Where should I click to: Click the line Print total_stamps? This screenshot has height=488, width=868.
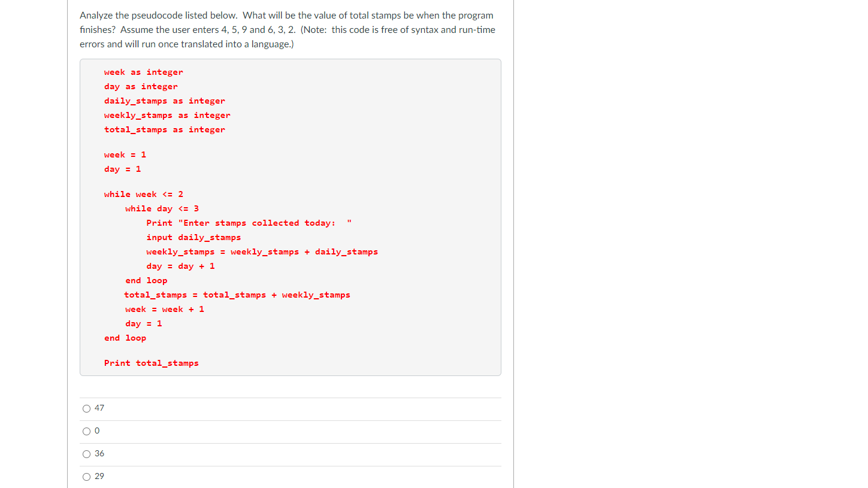pyautogui.click(x=151, y=363)
